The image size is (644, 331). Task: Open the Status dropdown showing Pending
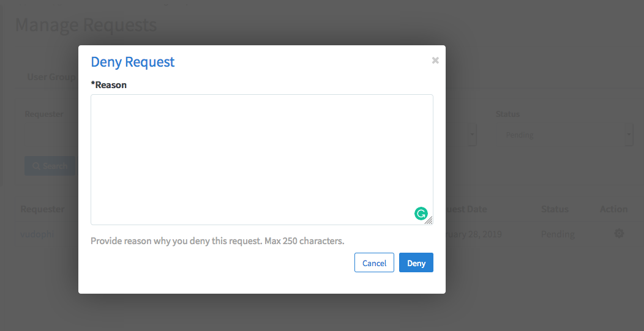[563, 135]
